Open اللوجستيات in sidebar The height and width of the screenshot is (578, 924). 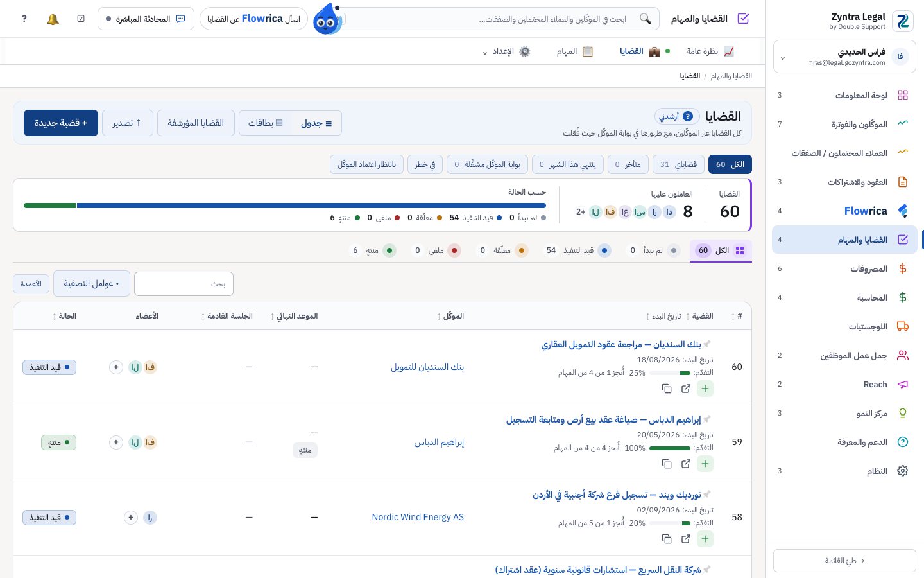844,326
